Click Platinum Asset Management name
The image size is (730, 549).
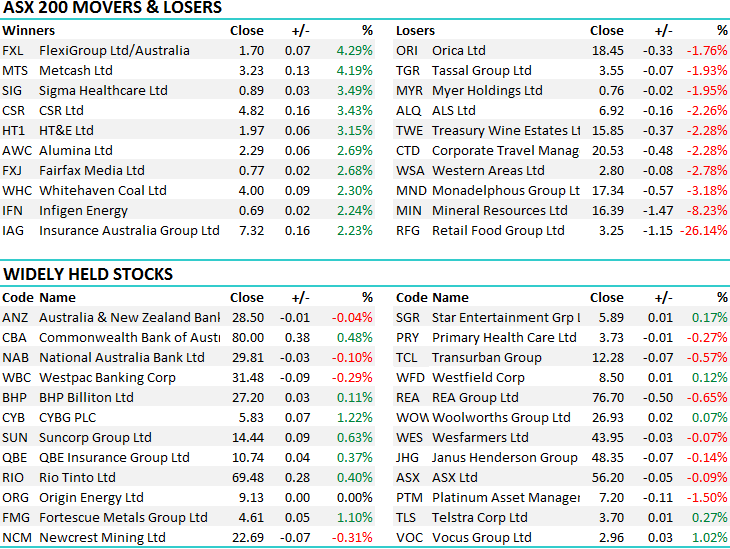[506, 498]
